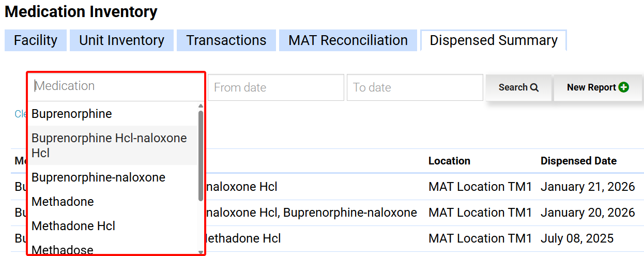Viewport: 644px width, 256px height.
Task: Open the MAT Reconciliation tab
Action: point(348,40)
